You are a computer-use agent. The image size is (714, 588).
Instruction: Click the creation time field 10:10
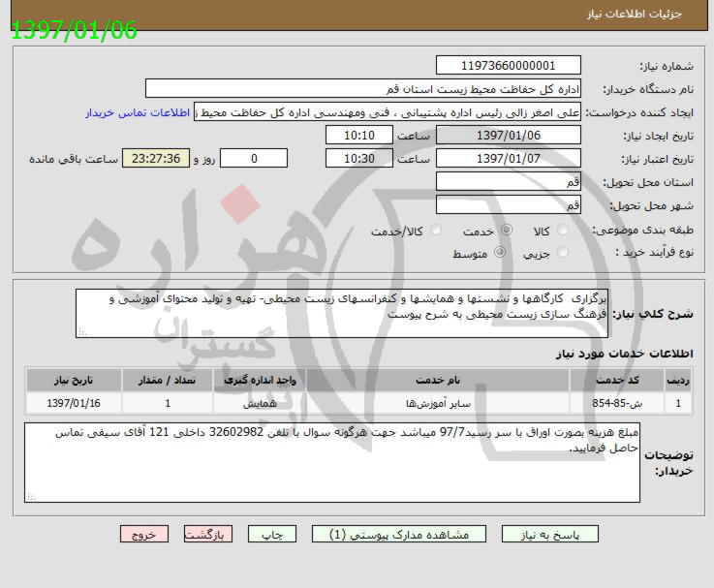[x=359, y=136]
